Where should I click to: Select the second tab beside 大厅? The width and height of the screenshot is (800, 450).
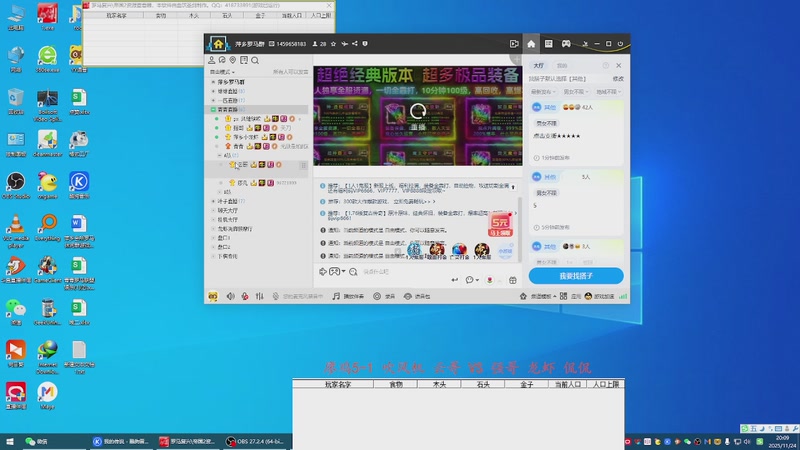562,65
